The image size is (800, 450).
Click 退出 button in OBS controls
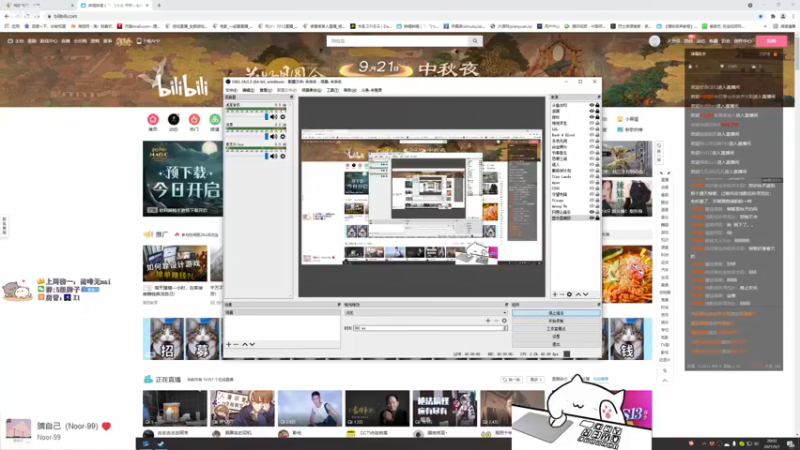pos(556,344)
